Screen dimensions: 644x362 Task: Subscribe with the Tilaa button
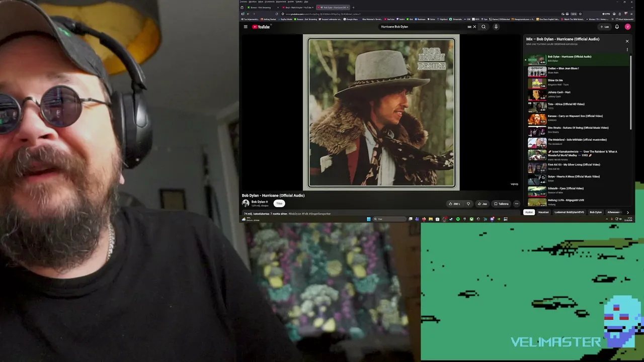[279, 204]
